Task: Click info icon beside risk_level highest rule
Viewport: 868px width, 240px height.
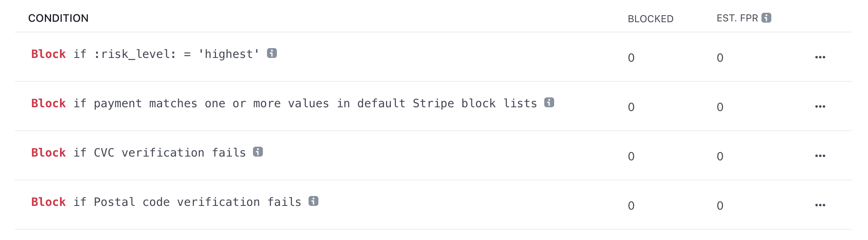Action: point(272,53)
